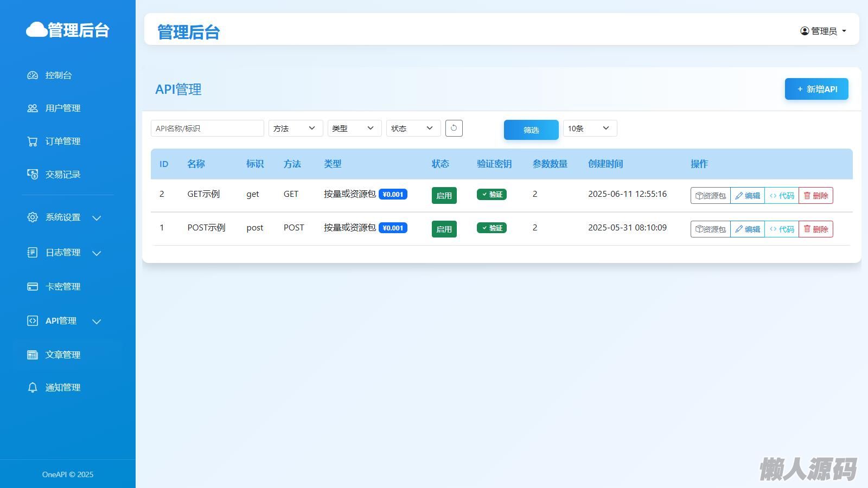Click the cloud logo in sidebar header

(x=36, y=30)
